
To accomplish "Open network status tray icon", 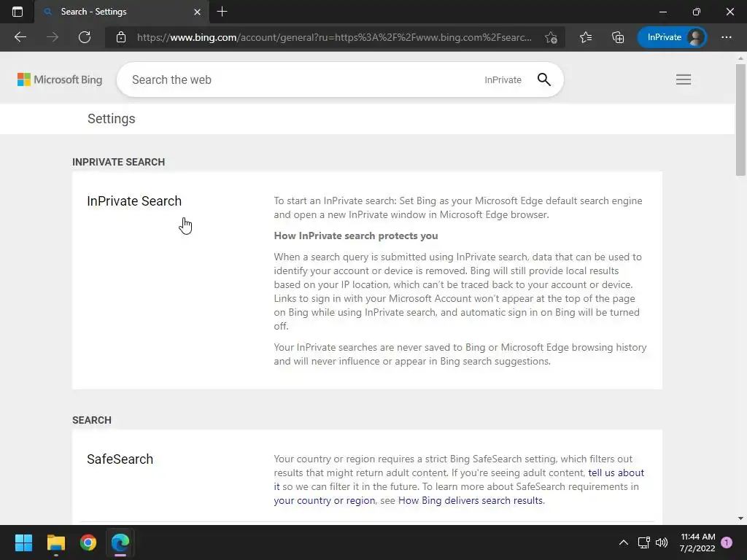I will point(643,542).
